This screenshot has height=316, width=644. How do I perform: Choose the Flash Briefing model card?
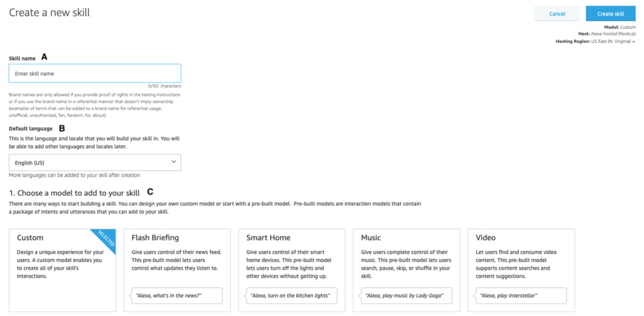pyautogui.click(x=177, y=271)
